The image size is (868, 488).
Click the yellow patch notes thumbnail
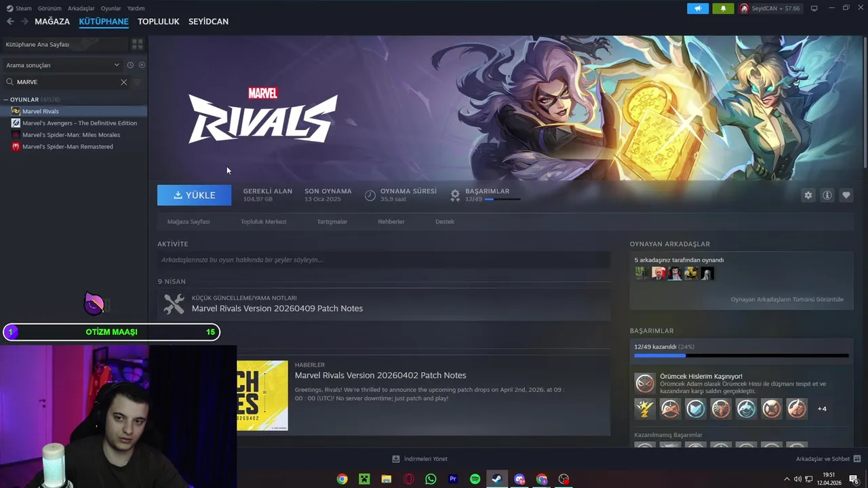click(262, 395)
